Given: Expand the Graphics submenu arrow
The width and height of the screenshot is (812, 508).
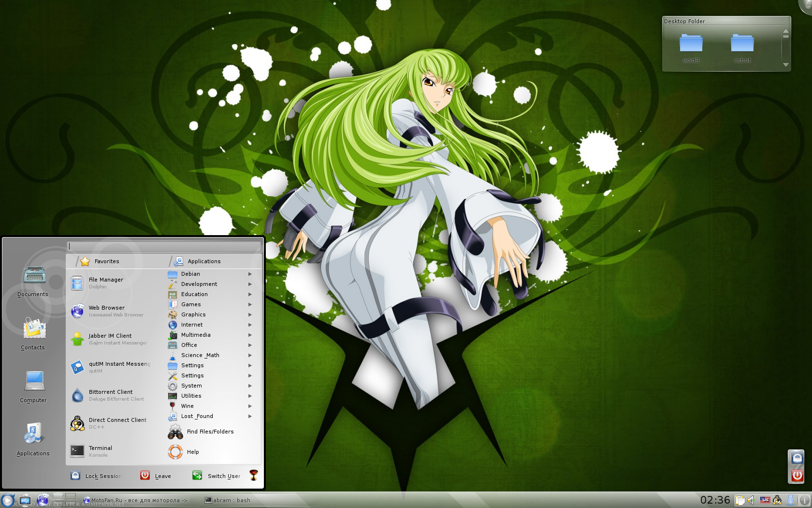Looking at the screenshot, I should pos(250,314).
